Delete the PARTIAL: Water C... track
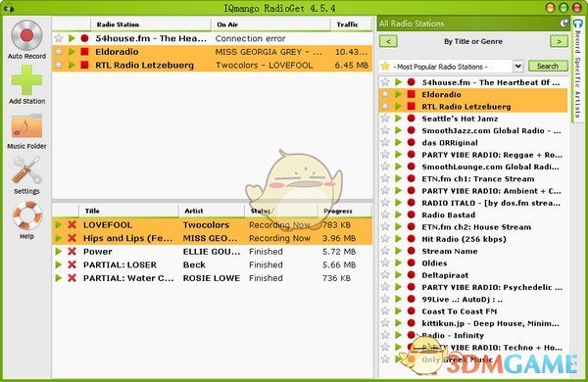588x382 pixels. click(x=72, y=278)
